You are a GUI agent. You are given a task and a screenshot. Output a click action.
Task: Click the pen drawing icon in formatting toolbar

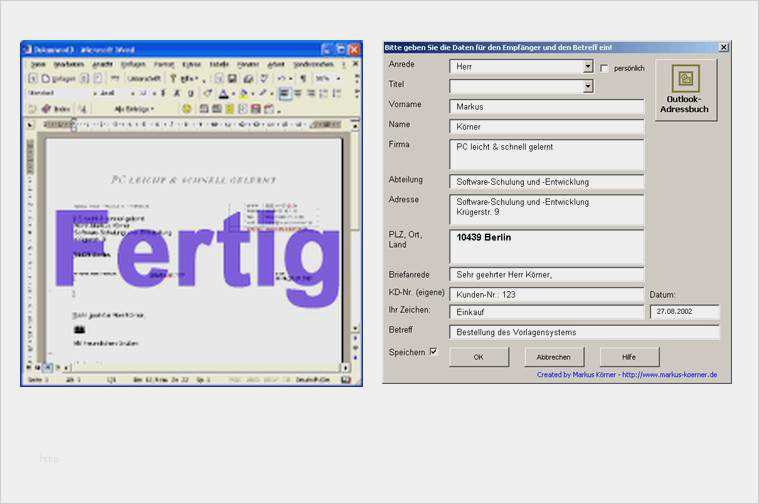click(x=262, y=93)
